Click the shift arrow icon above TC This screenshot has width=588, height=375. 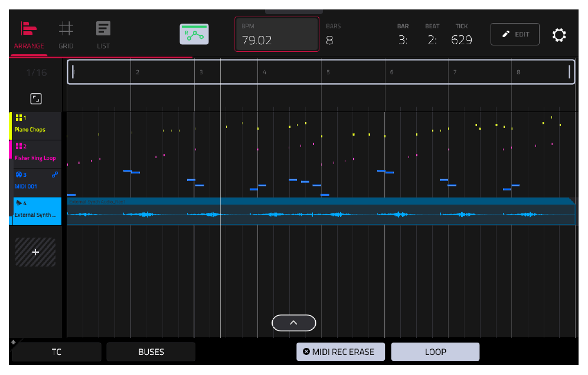tap(14, 342)
